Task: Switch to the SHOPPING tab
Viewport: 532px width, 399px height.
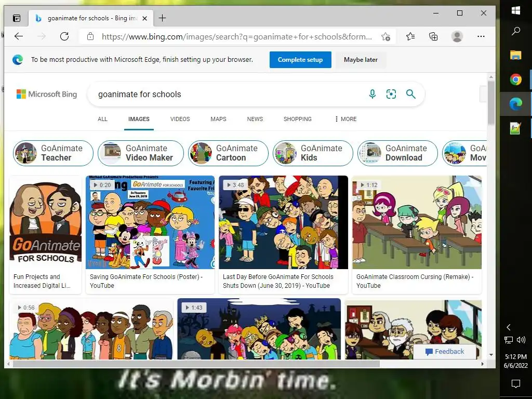Action: (x=298, y=119)
